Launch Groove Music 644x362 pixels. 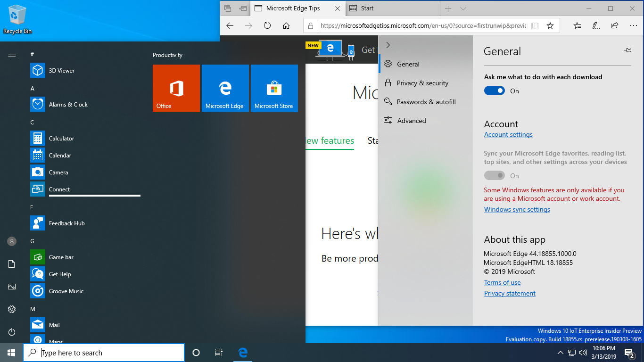tap(85, 291)
